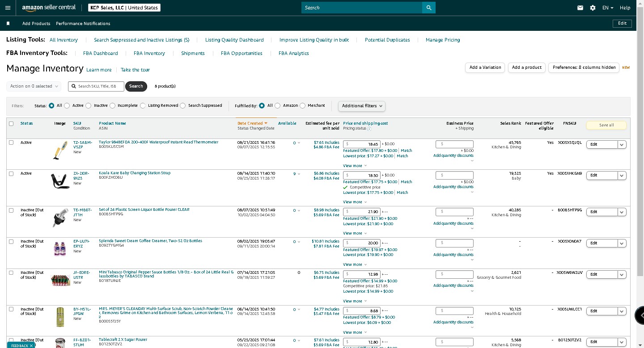
Task: Open the hamburger main menu
Action: coord(8,8)
